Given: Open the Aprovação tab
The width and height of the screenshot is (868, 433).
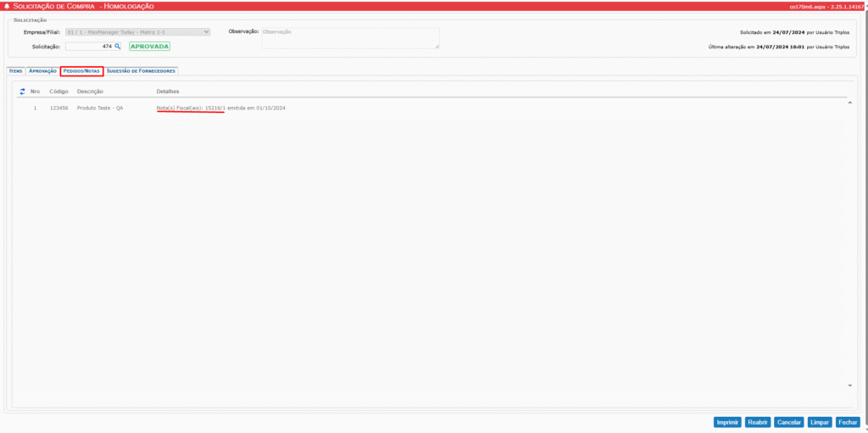Looking at the screenshot, I should click(42, 71).
